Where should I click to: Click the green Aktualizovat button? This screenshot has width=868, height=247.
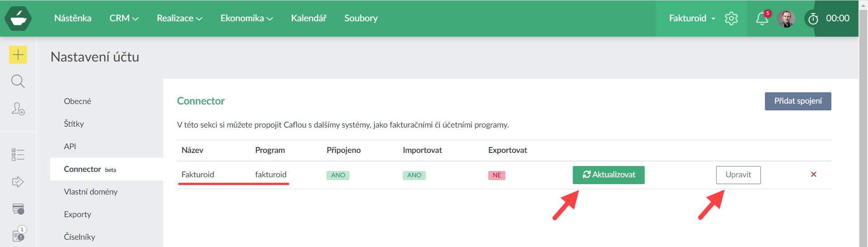pos(608,175)
